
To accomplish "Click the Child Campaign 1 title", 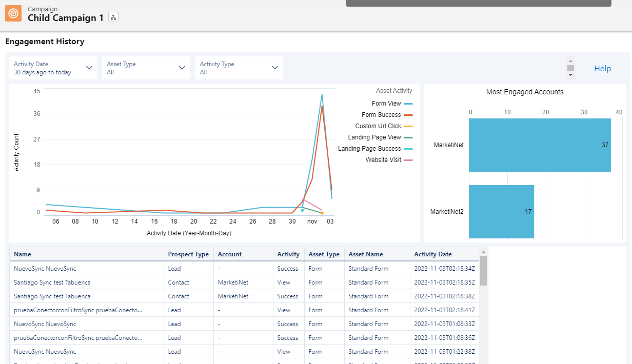I will (x=66, y=18).
